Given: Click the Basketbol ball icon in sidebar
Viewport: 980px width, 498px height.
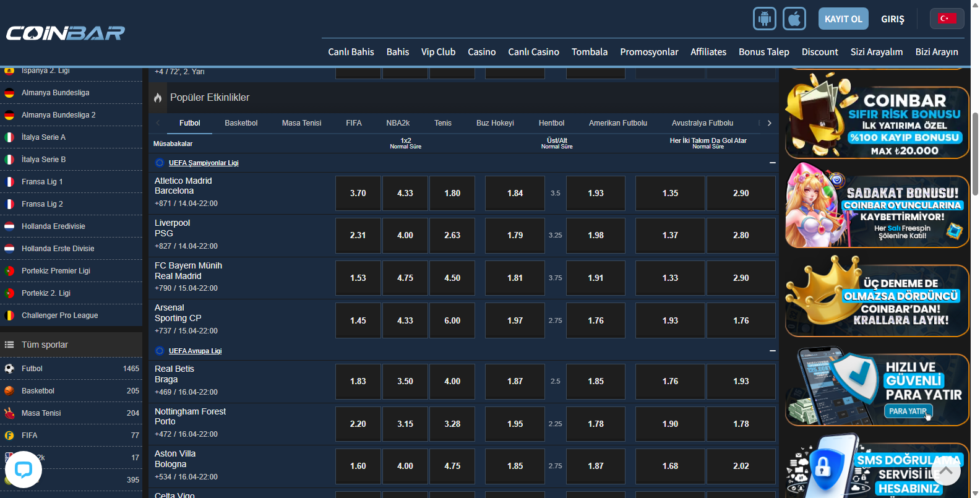Looking at the screenshot, I should point(9,391).
